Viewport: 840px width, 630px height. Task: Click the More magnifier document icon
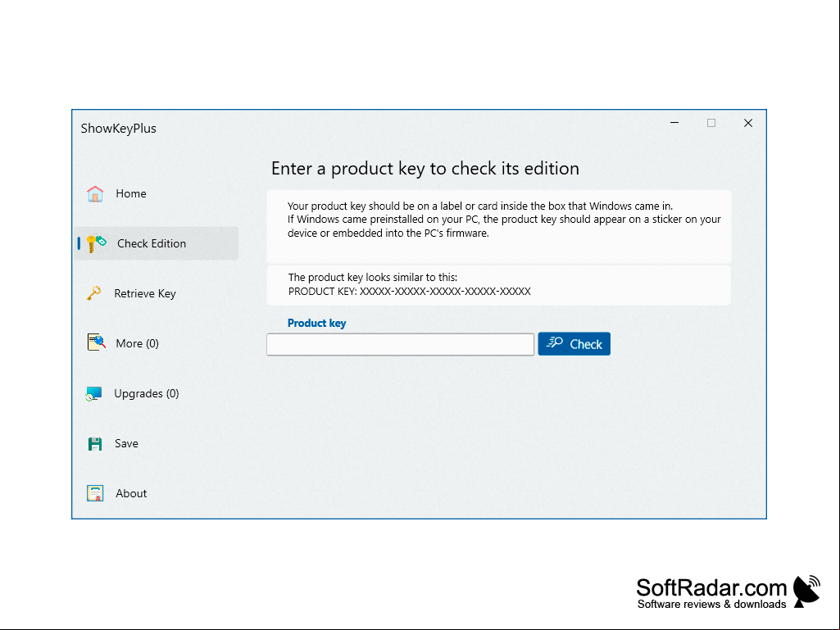point(96,342)
